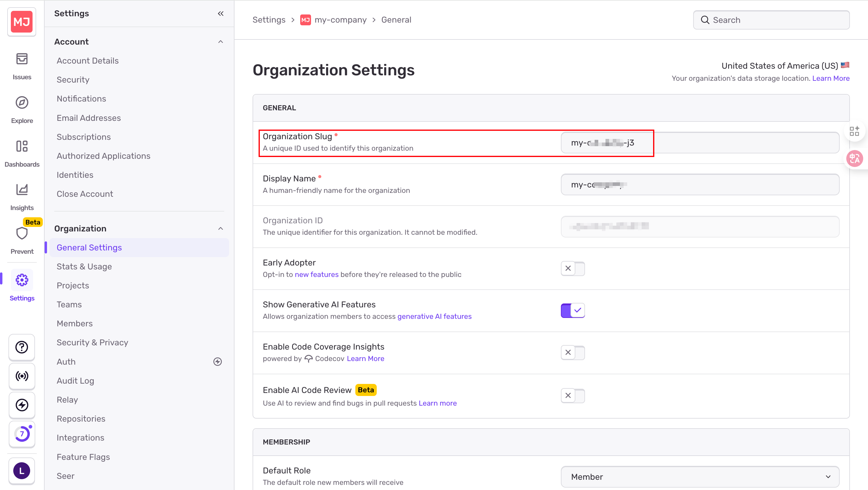Screen dimensions: 868x490
Task: Click my-company in the breadcrumb
Action: click(x=340, y=20)
